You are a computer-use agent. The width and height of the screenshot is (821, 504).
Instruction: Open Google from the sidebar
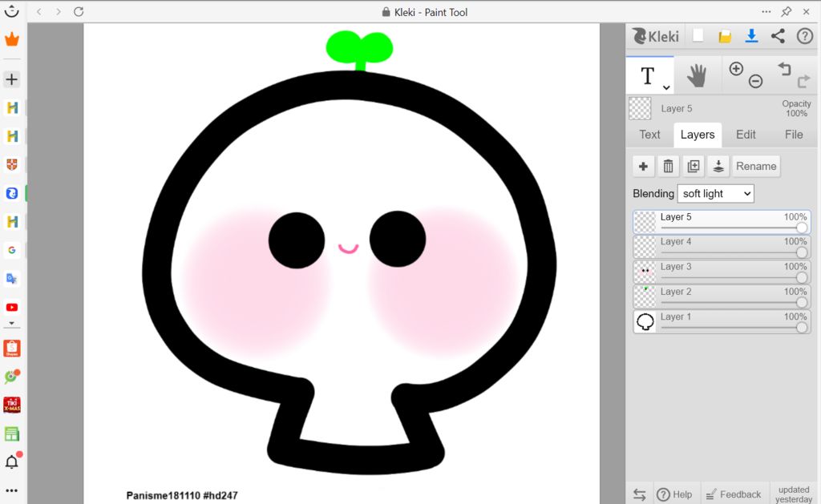click(x=11, y=250)
